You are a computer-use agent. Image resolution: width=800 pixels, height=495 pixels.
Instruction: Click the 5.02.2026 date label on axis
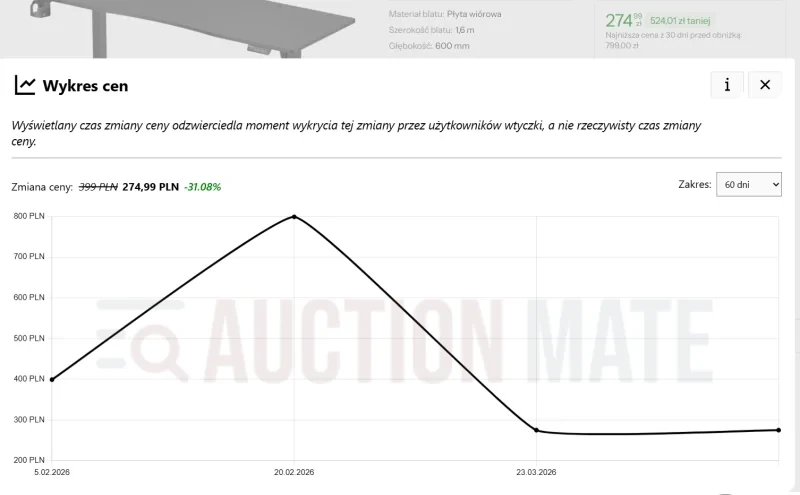pyautogui.click(x=52, y=472)
